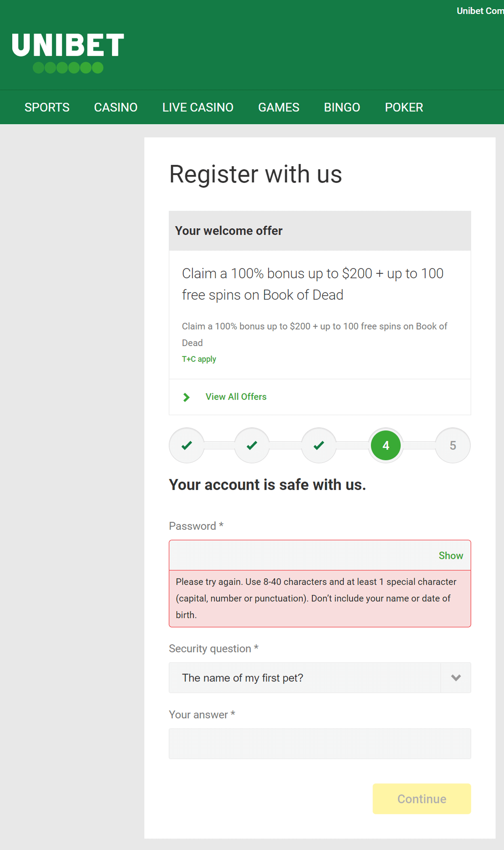Open the T+C apply link
Viewport: 504px width, 850px height.
click(x=199, y=359)
